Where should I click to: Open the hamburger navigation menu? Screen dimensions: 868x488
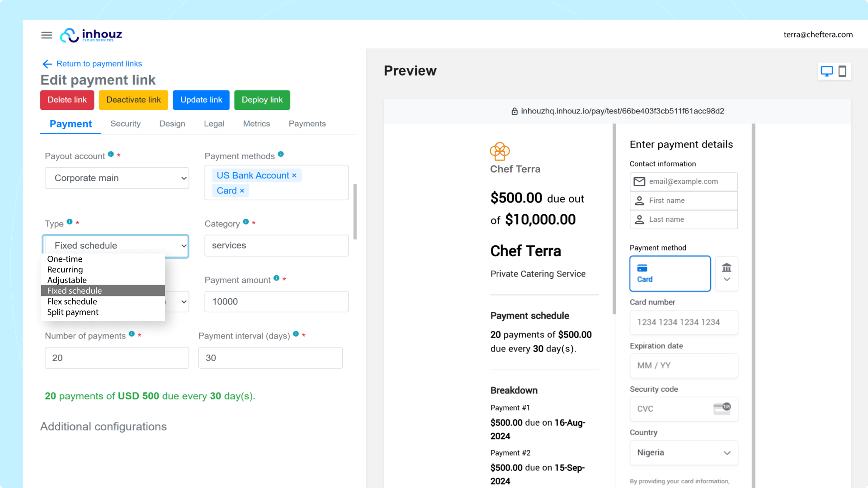pyautogui.click(x=46, y=35)
